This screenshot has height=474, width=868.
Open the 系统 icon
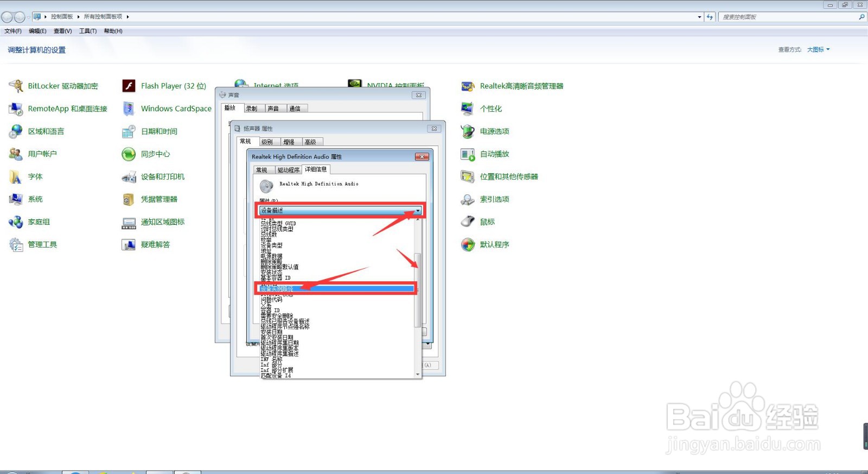(16, 199)
